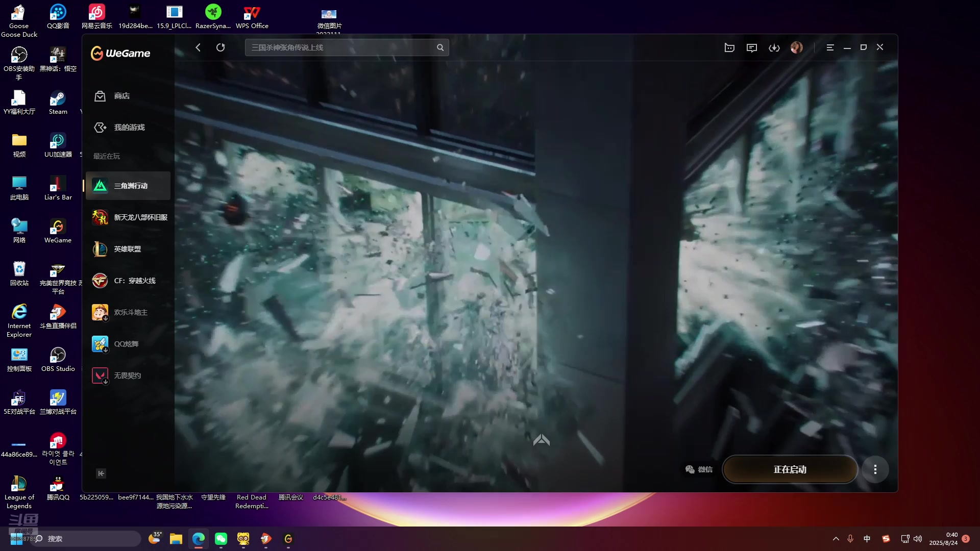This screenshot has height=551, width=980.
Task: Open WPS Office desktop icon
Action: [x=252, y=17]
